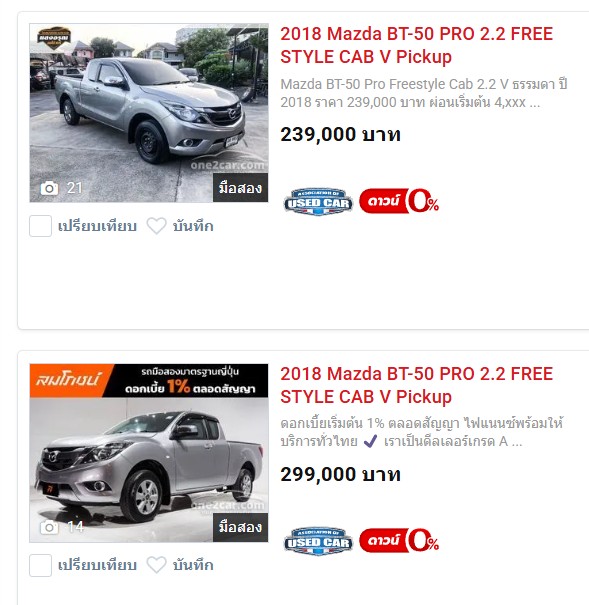Click Used Car association badge on first listing
This screenshot has height=605, width=589.
point(318,202)
